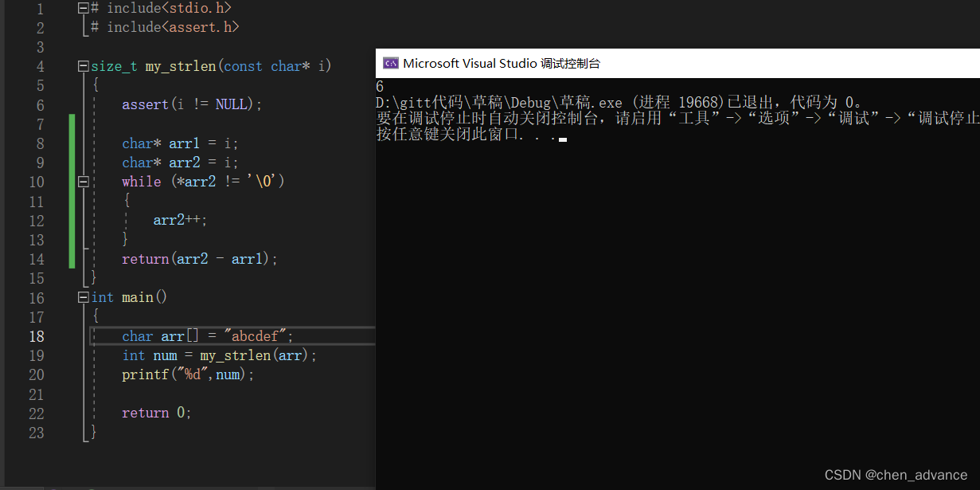The width and height of the screenshot is (980, 490).
Task: Click the char* arr2 = i line
Action: 180,163
